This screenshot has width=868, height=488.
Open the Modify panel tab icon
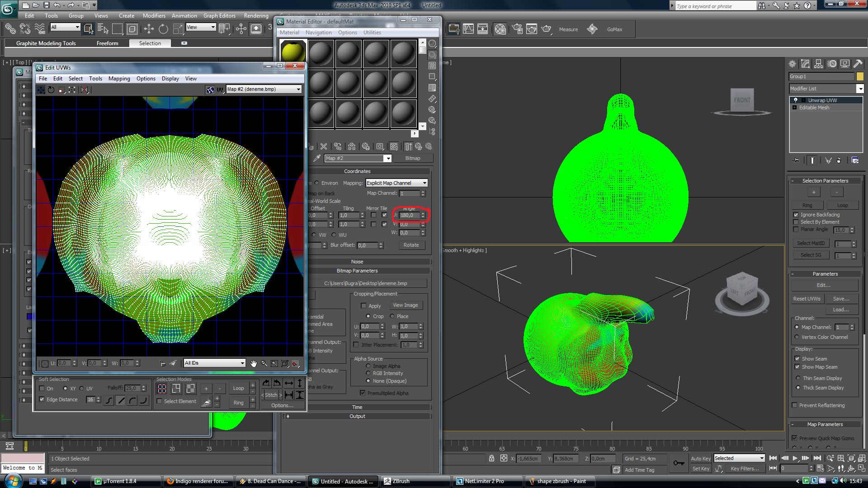click(805, 64)
